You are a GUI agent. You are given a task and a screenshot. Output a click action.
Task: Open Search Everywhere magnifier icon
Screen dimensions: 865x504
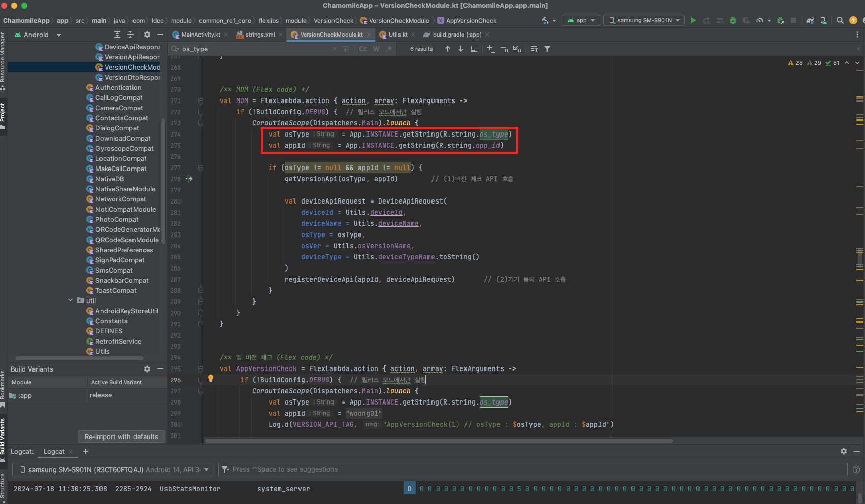[x=840, y=20]
